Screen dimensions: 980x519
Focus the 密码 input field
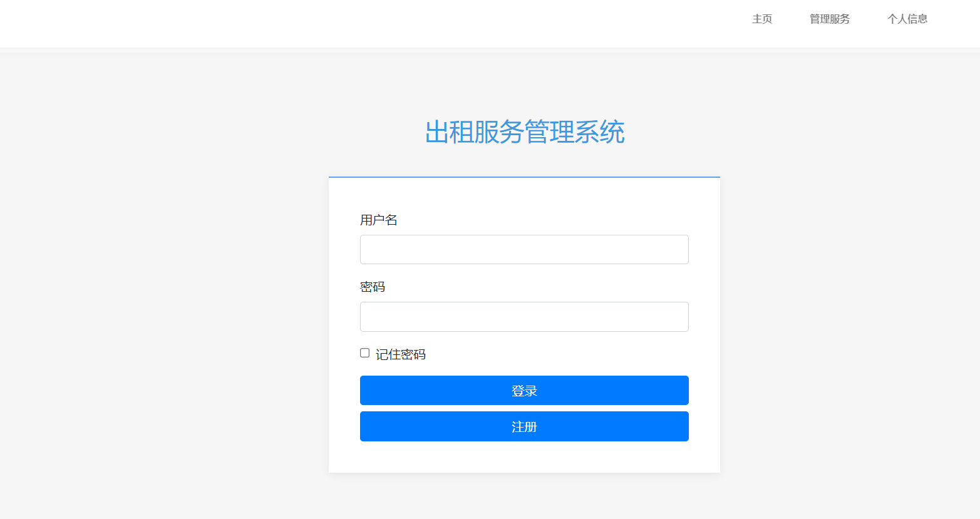[x=524, y=317]
